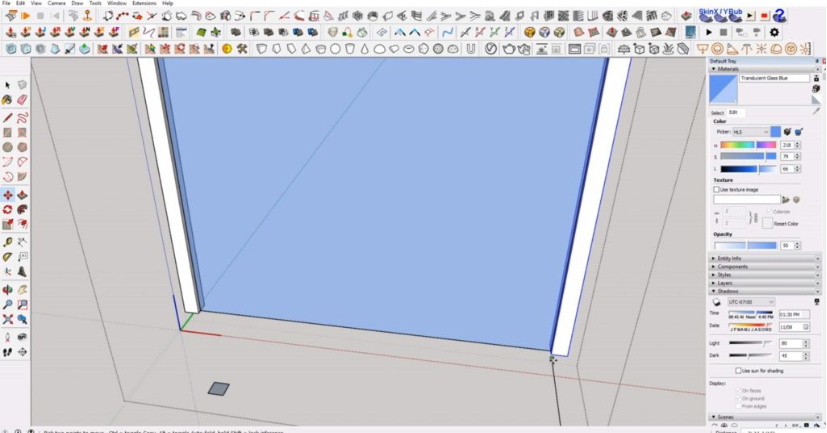Toggle Show/Hide Shadows icon

click(716, 302)
